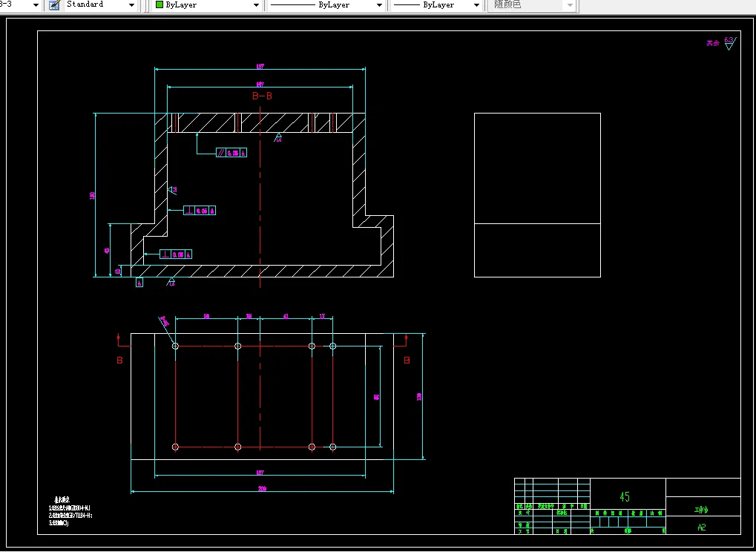The image size is (756, 552).
Task: Select the A2 sheet size text
Action: point(702,528)
